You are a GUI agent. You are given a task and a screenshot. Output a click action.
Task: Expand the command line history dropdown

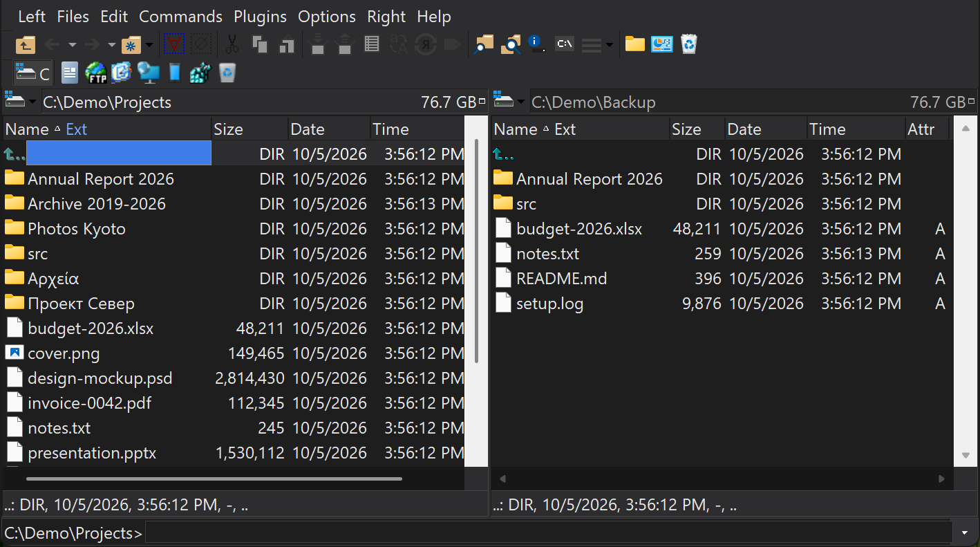coord(966,532)
